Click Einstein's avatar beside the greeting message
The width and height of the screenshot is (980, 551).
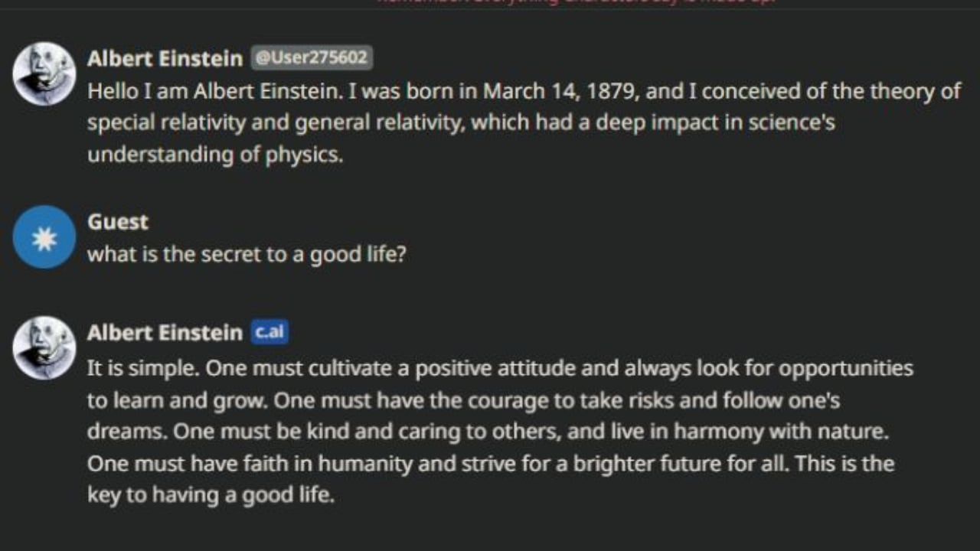pos(44,73)
